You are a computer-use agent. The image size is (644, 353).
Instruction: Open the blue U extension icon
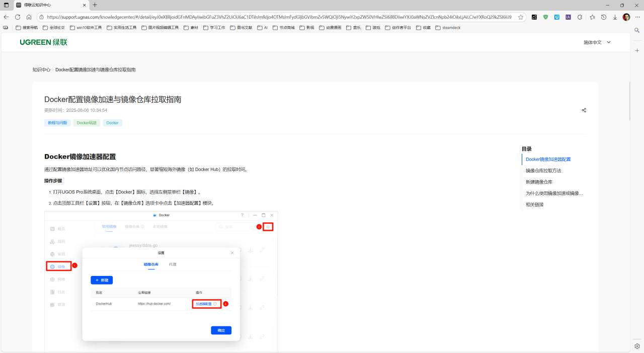(557, 17)
